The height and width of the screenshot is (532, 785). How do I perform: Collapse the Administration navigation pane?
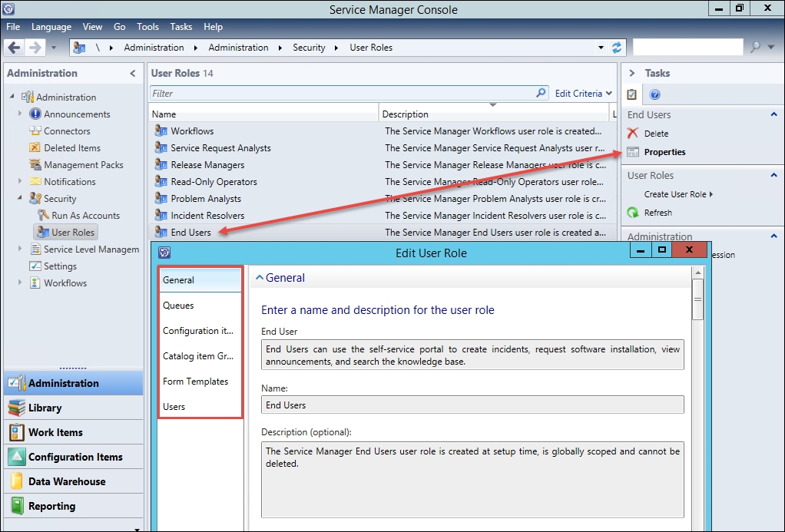pyautogui.click(x=133, y=73)
